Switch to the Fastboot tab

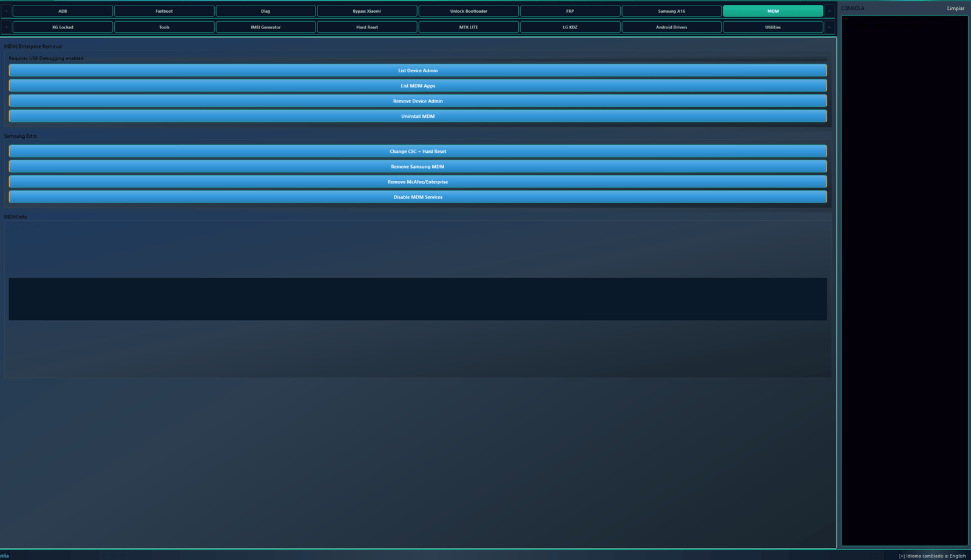[164, 11]
